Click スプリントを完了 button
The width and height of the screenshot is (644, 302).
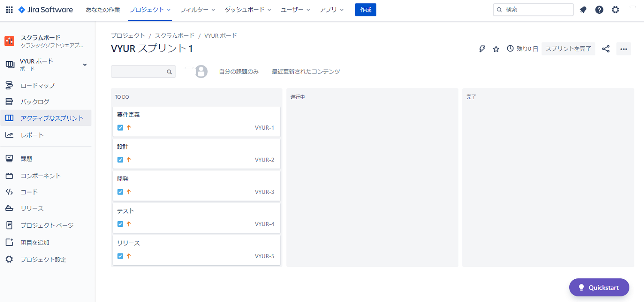click(x=568, y=49)
